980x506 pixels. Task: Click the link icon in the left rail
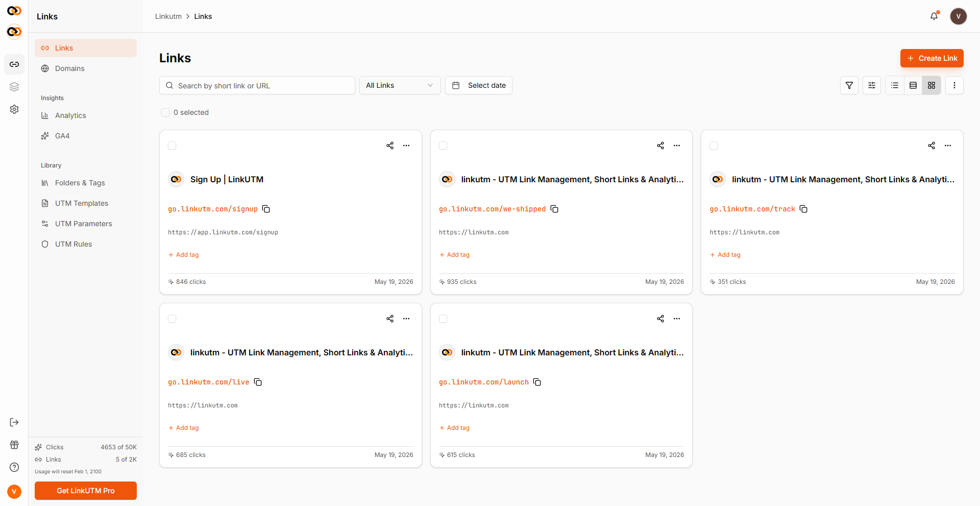tap(14, 64)
